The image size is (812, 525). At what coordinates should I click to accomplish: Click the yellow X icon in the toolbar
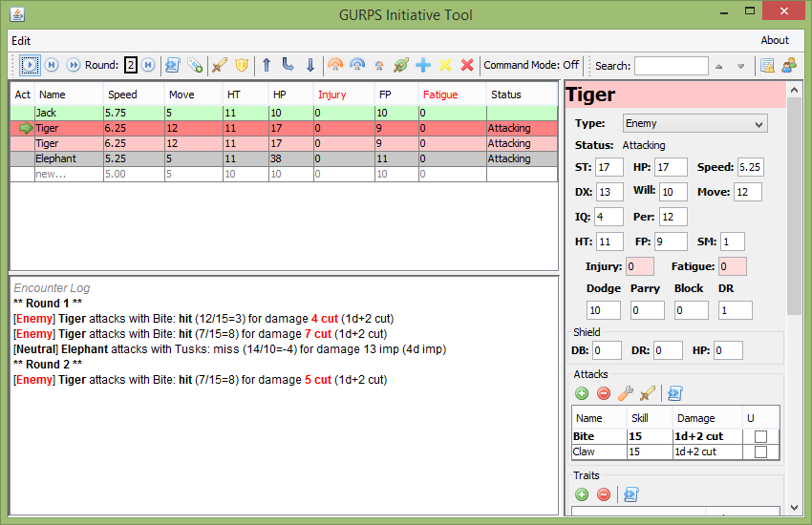coord(445,65)
